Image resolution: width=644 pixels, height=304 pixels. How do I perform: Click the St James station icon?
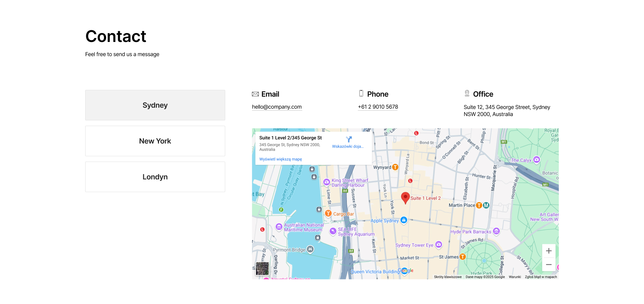[x=463, y=257]
